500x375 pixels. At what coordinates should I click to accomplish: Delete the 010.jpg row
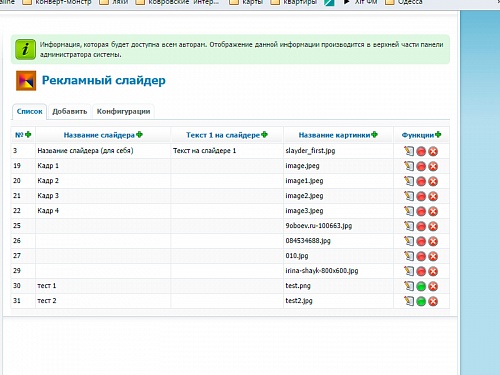tap(433, 256)
